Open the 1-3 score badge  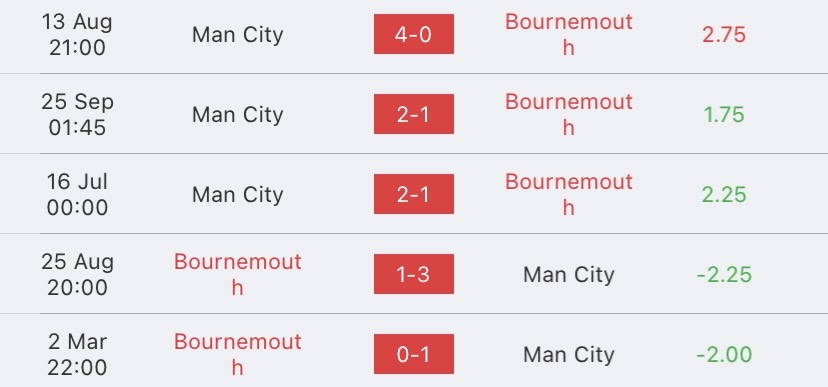413,274
